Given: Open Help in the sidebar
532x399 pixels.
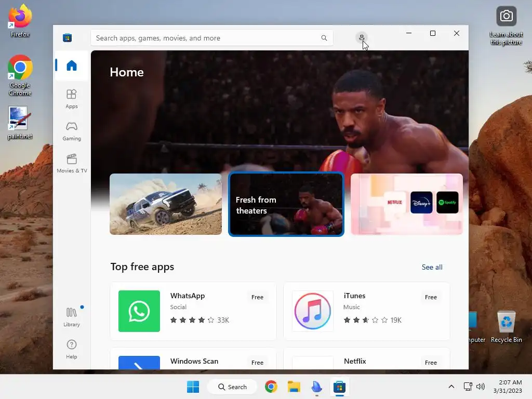Looking at the screenshot, I should tap(72, 349).
